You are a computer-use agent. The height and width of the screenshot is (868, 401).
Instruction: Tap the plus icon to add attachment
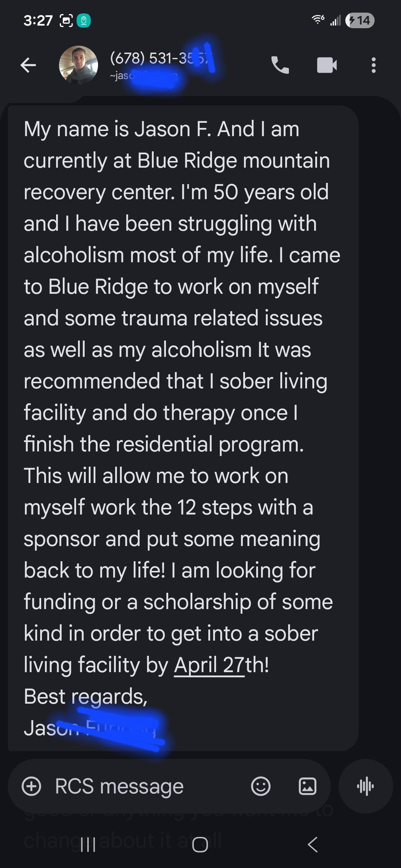(32, 786)
